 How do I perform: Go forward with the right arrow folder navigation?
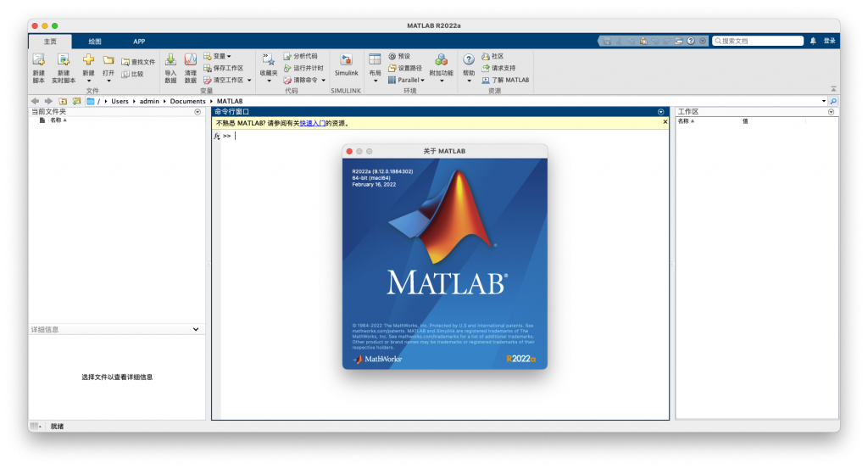(48, 101)
